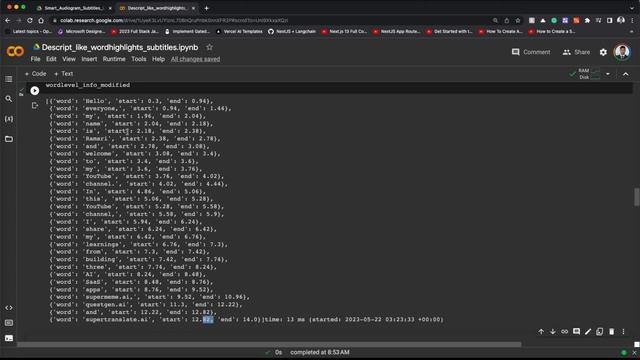
Task: Open Colab settings gear
Action: [x=603, y=52]
